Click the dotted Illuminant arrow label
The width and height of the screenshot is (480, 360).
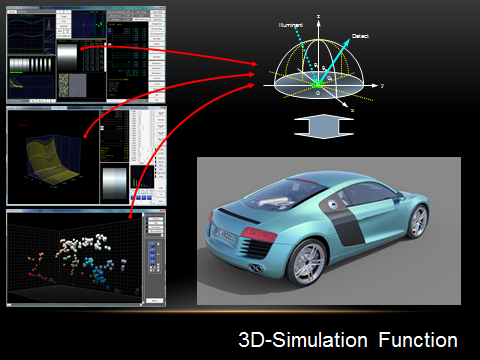click(291, 25)
